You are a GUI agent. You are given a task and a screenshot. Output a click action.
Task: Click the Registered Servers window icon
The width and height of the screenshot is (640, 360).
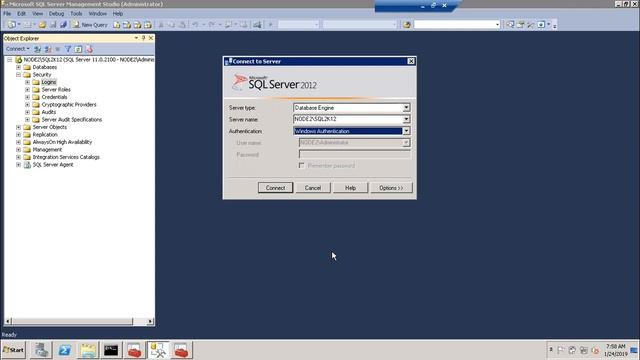(510, 25)
